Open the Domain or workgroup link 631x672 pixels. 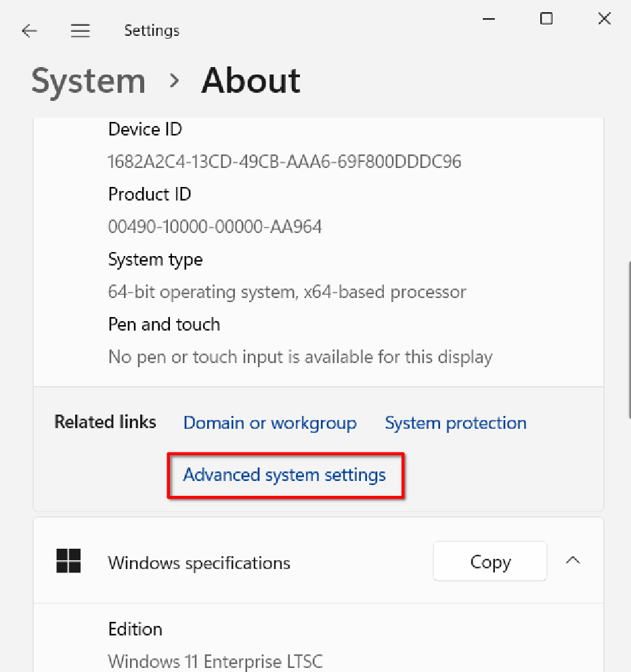pos(269,423)
